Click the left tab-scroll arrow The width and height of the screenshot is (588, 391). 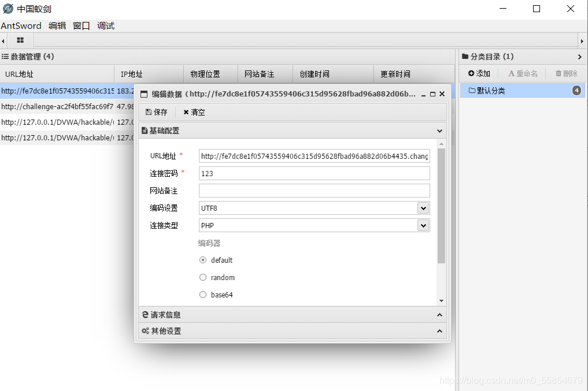point(3,41)
